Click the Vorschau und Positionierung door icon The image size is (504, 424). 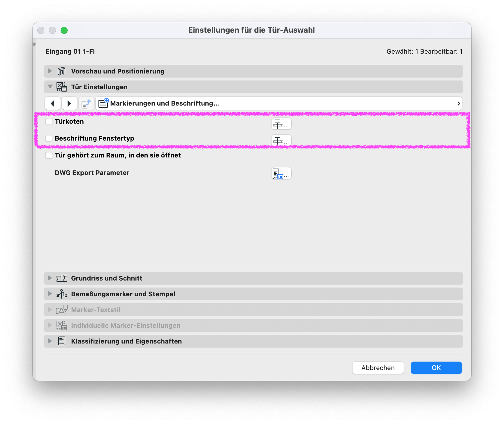pos(61,71)
